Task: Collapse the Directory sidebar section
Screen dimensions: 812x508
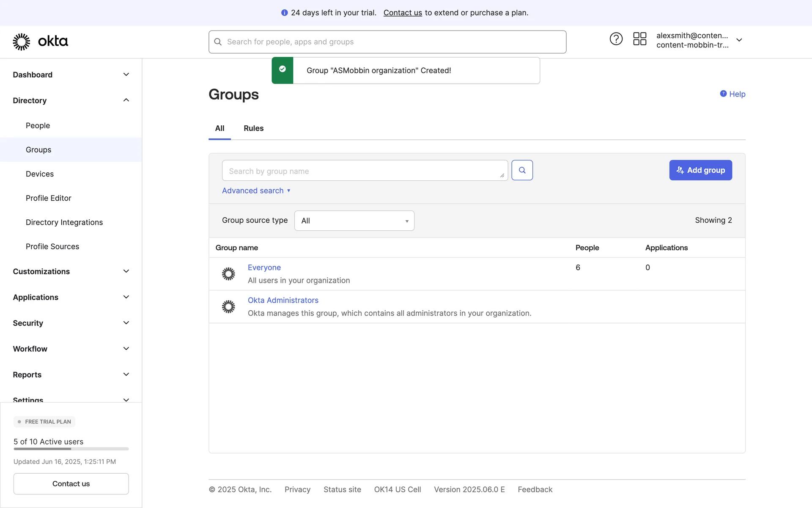Action: (126, 100)
